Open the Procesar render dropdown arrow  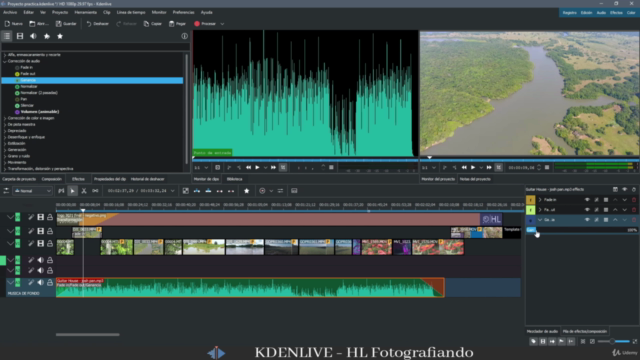pyautogui.click(x=222, y=24)
